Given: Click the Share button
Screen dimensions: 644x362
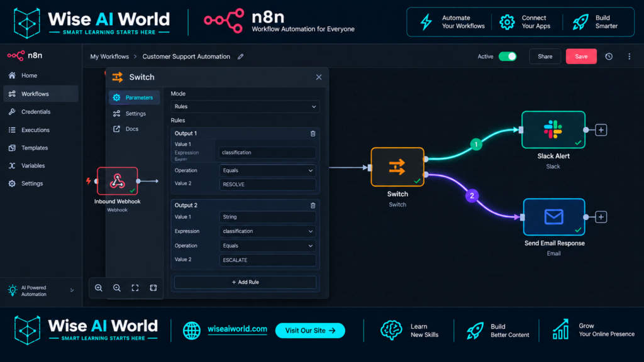Looking at the screenshot, I should tap(545, 56).
